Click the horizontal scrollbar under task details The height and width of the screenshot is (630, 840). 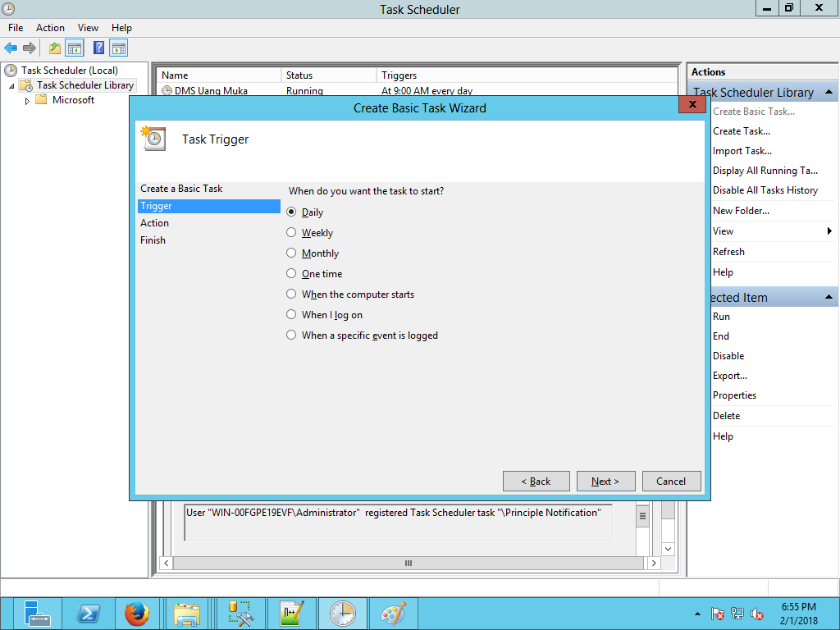tap(409, 564)
